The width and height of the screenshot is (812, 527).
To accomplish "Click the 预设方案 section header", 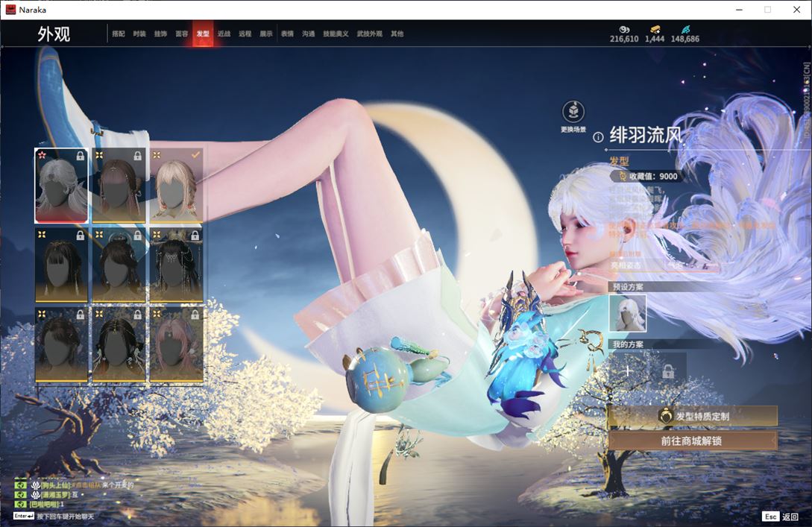I will pos(628,287).
